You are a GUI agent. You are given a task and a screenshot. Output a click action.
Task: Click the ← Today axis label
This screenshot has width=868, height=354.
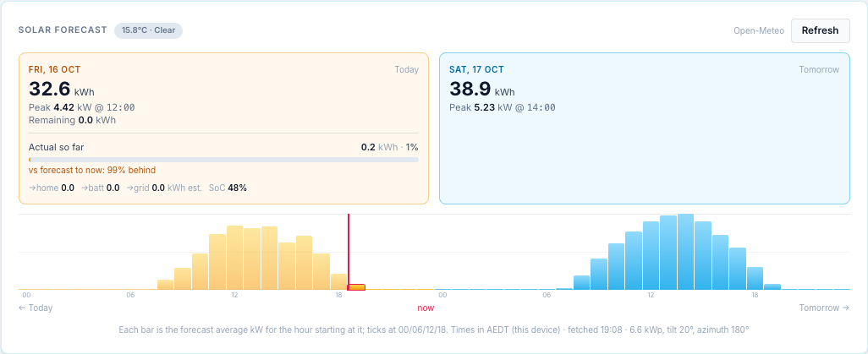pos(36,308)
